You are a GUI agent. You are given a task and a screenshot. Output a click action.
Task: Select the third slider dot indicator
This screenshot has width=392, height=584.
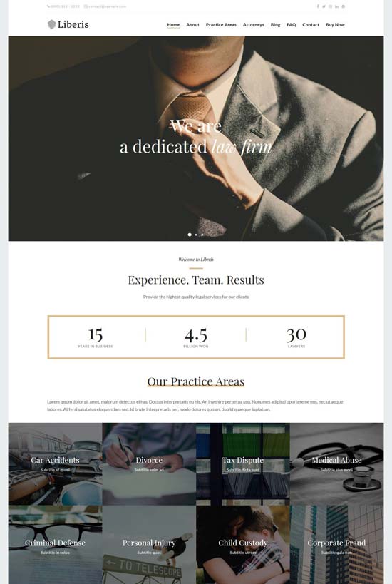coord(202,235)
